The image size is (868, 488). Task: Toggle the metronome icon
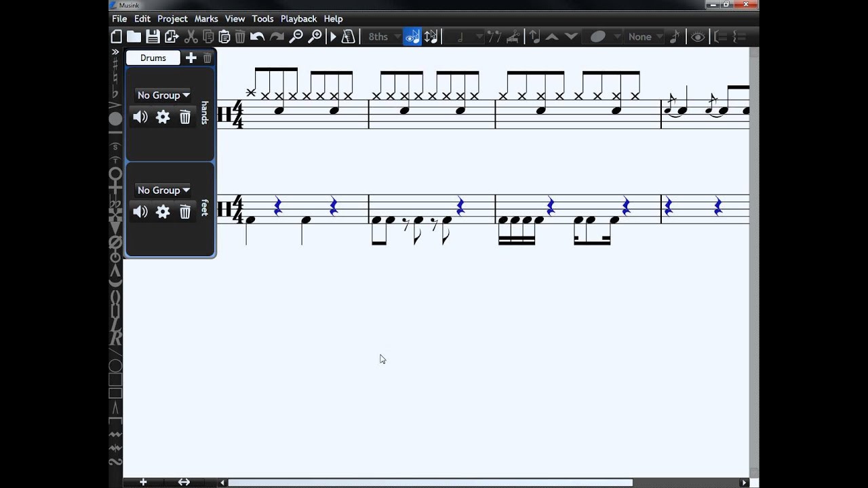(x=348, y=37)
